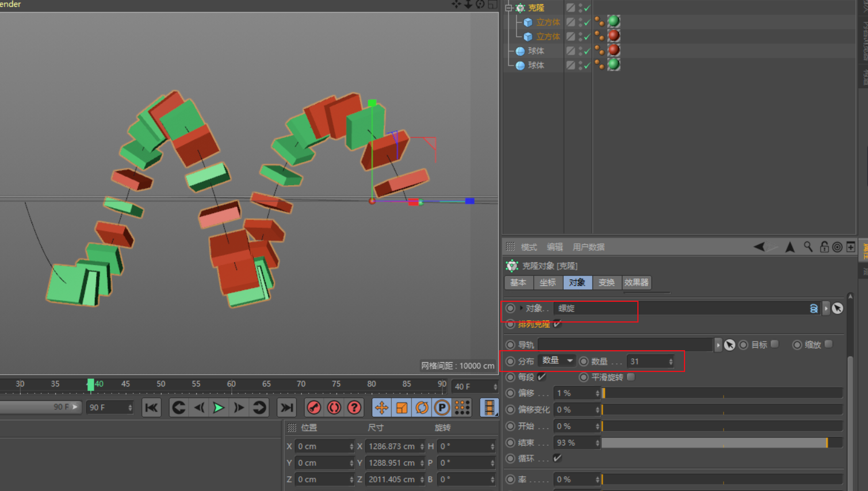Enable automatic keyframing via the red circle icon
868x491 pixels.
[334, 407]
